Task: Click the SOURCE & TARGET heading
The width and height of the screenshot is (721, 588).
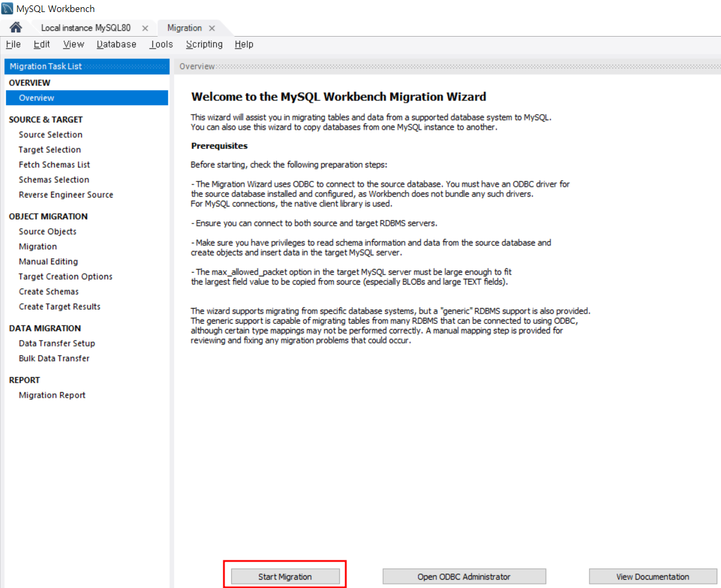Action: pyautogui.click(x=46, y=120)
